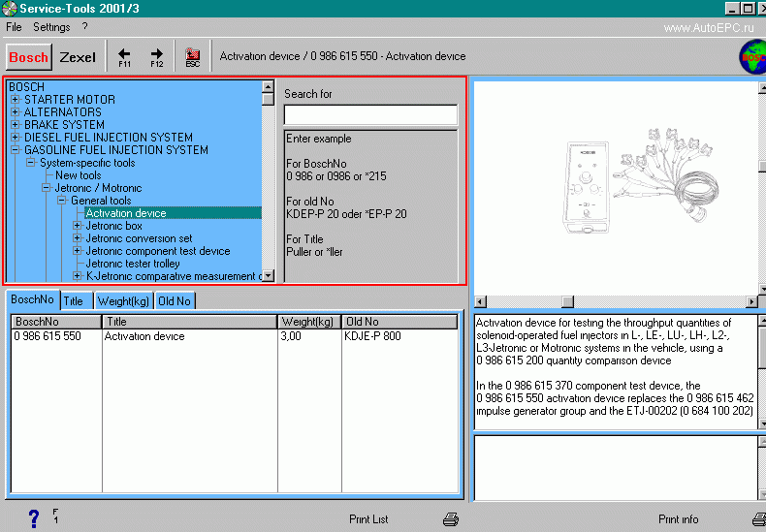
Task: Sort by Title column header
Action: point(189,322)
